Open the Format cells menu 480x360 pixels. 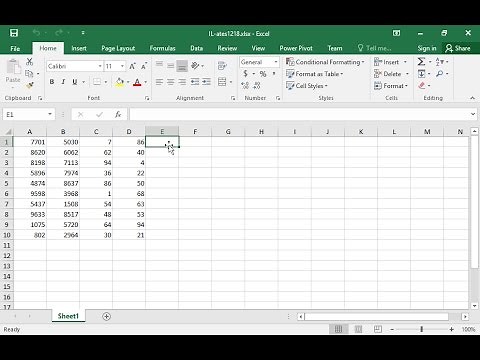coord(391,86)
